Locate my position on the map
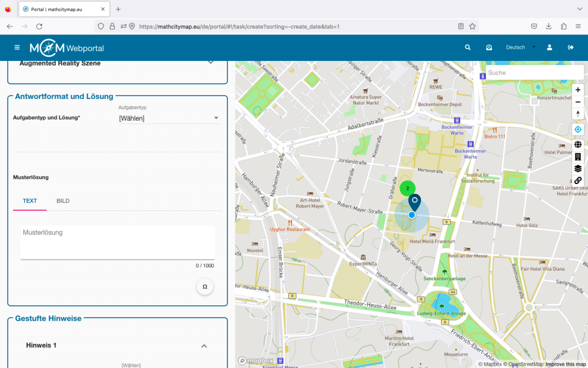This screenshot has height=368, width=588. (x=578, y=129)
